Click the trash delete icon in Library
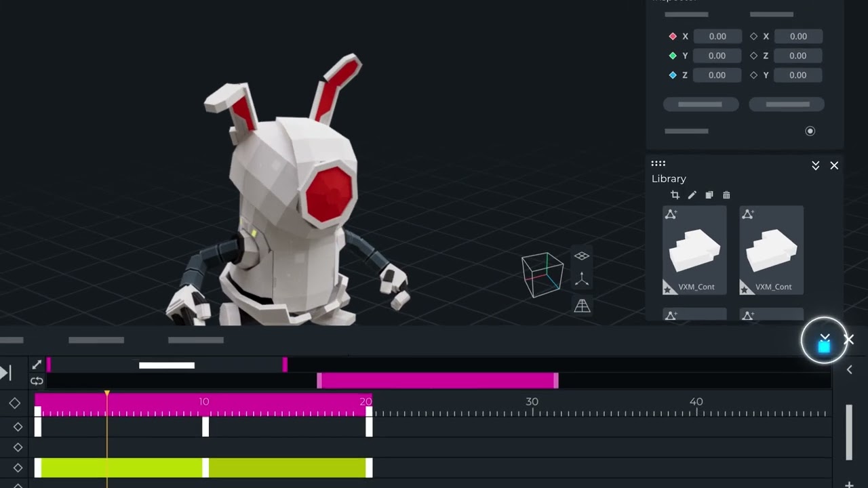Image resolution: width=868 pixels, height=488 pixels. [726, 195]
